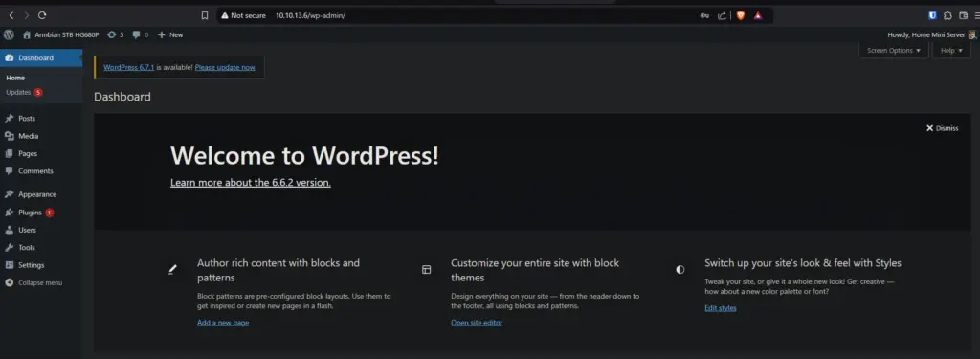Bookmark this page with the bookmark icon
This screenshot has width=980, height=359.
[x=205, y=15]
